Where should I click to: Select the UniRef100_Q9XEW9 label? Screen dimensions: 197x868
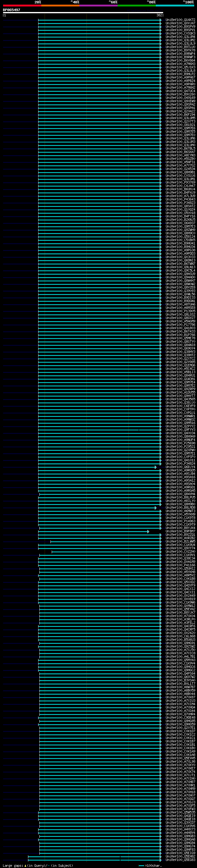180,101
